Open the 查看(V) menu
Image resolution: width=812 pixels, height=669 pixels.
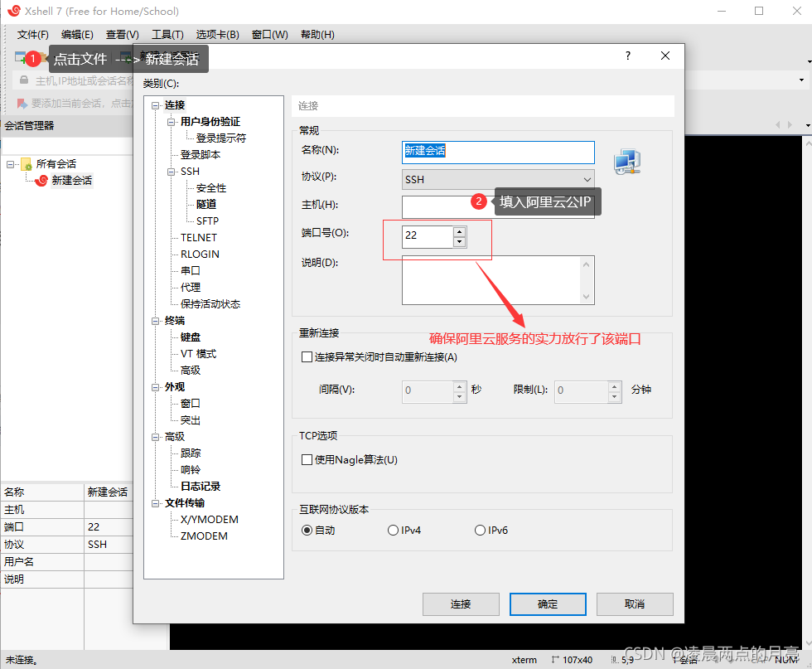(x=123, y=35)
